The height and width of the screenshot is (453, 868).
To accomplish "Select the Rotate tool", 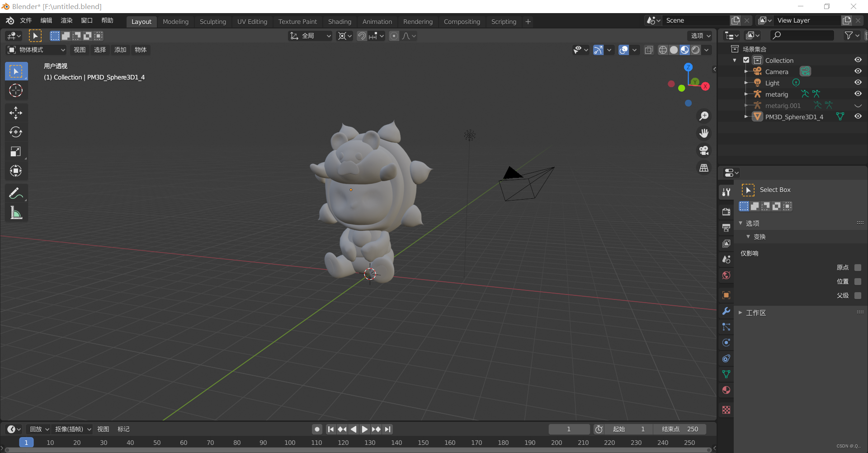I will pyautogui.click(x=16, y=132).
